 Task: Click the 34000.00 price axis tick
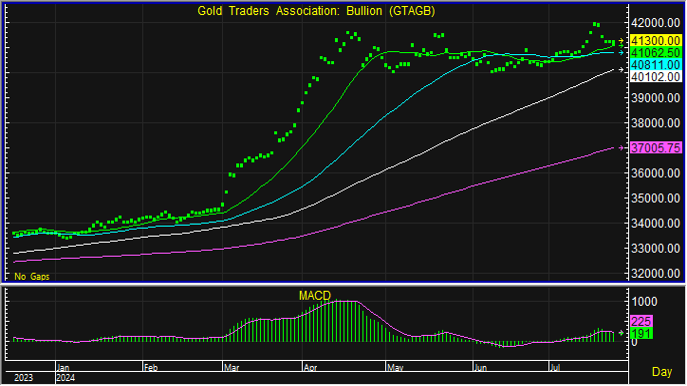pos(655,223)
